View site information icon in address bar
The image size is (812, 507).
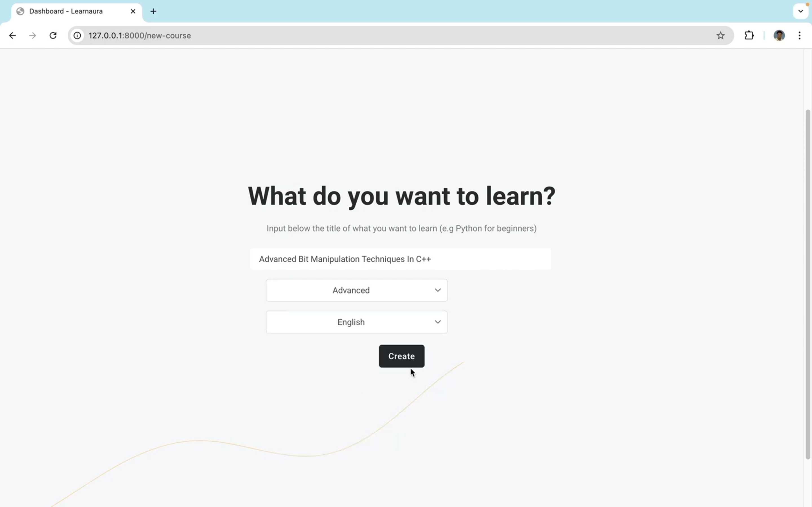pyautogui.click(x=77, y=35)
